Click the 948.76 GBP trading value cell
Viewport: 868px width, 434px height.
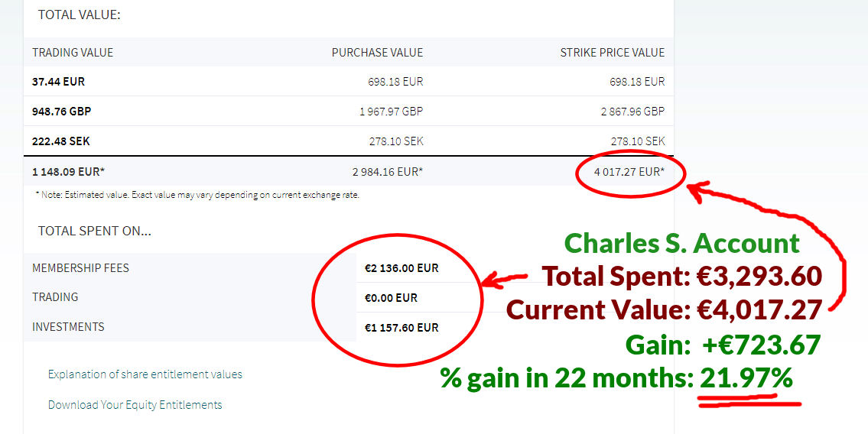point(61,111)
